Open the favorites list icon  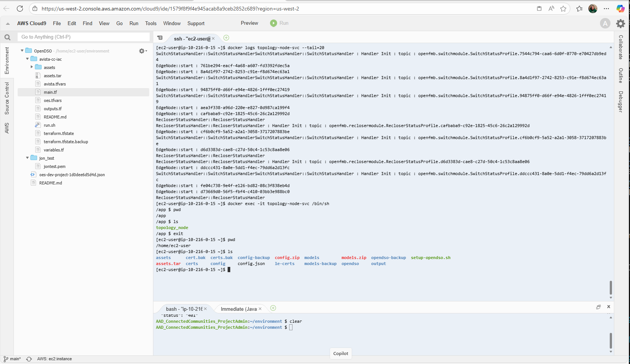tap(579, 9)
